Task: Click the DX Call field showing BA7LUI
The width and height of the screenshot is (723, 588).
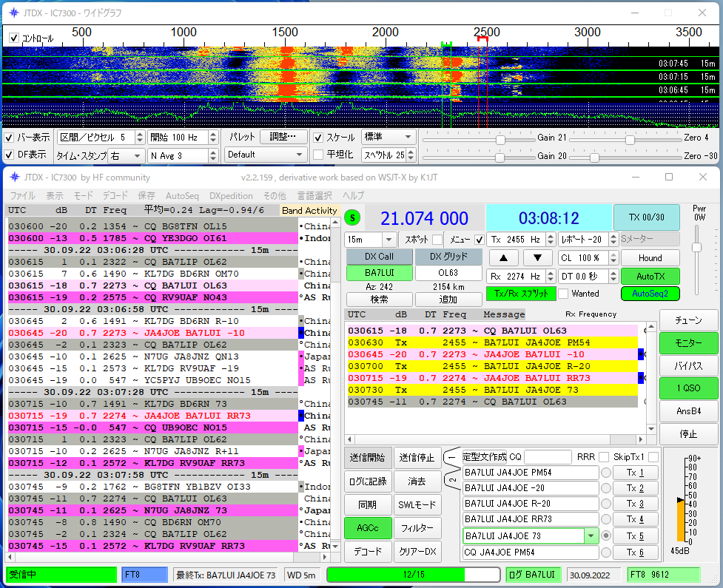Action: point(380,273)
